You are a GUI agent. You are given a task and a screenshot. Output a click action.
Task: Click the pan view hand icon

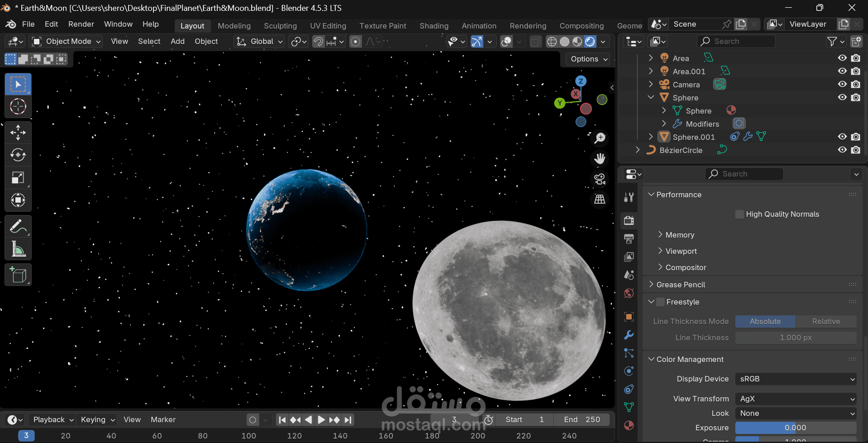point(600,158)
